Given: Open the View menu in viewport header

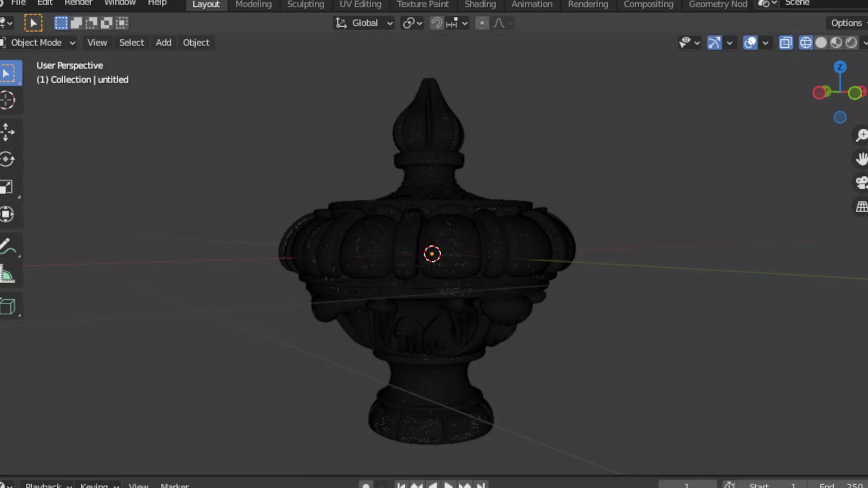Looking at the screenshot, I should [97, 42].
